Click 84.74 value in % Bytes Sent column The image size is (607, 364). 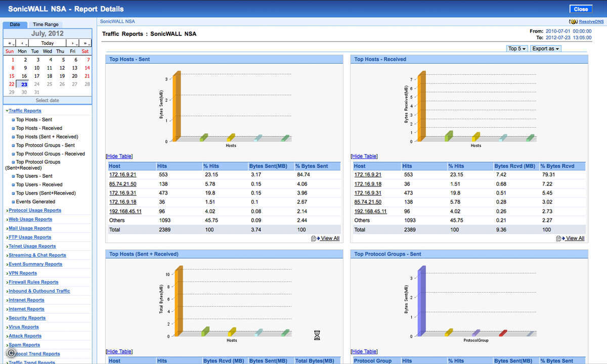pyautogui.click(x=303, y=174)
